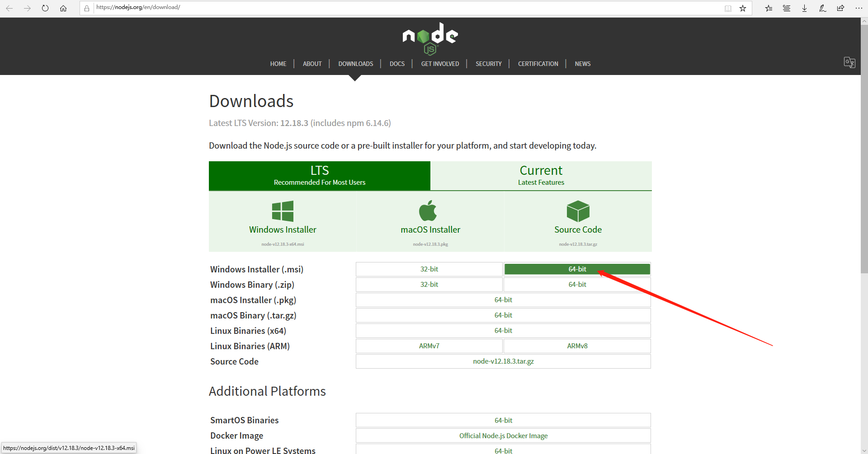868x454 pixels.
Task: Refresh the page using the reload icon
Action: (x=45, y=8)
